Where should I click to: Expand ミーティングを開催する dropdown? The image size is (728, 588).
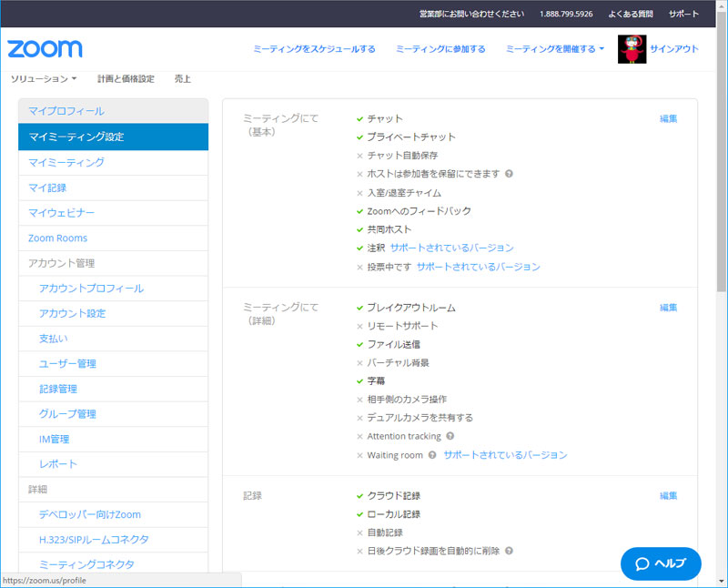point(554,49)
